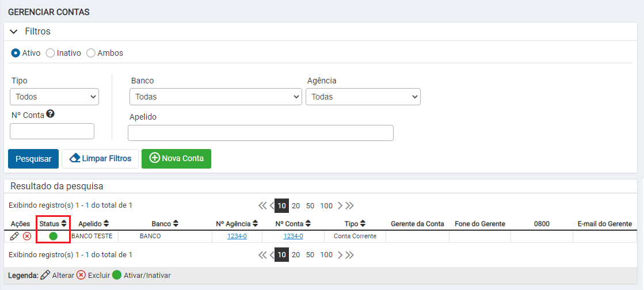Show 100 records per page in bottom pagination
Screen dimensions: 644x290
pyautogui.click(x=326, y=255)
